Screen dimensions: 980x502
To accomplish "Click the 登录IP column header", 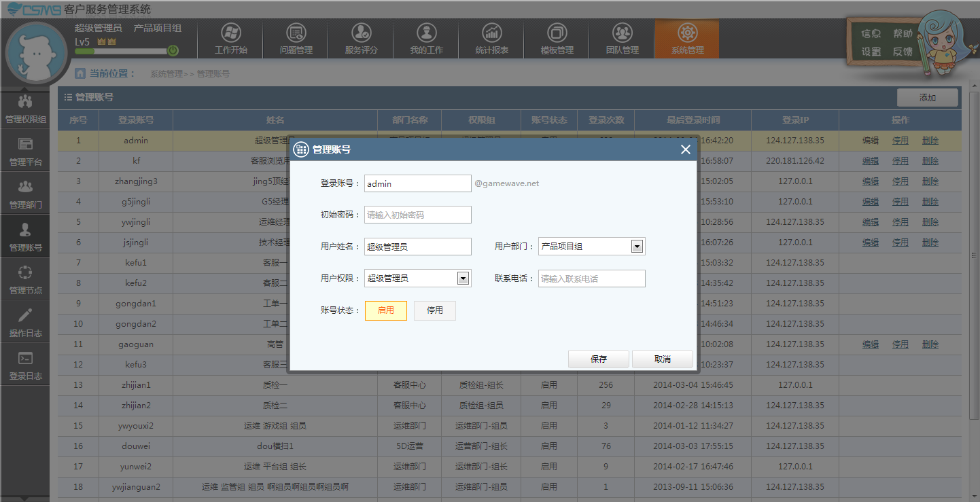I will click(x=795, y=120).
